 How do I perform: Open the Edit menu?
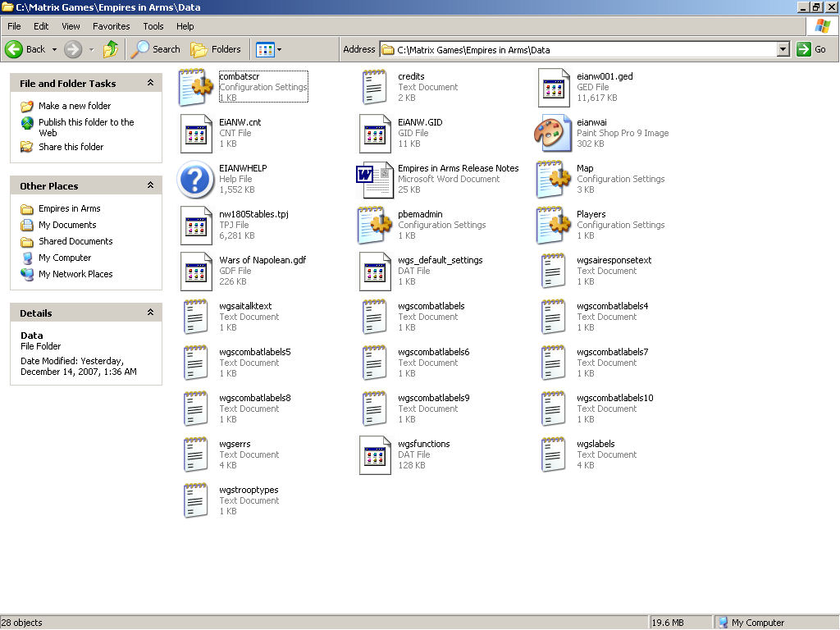pyautogui.click(x=41, y=26)
